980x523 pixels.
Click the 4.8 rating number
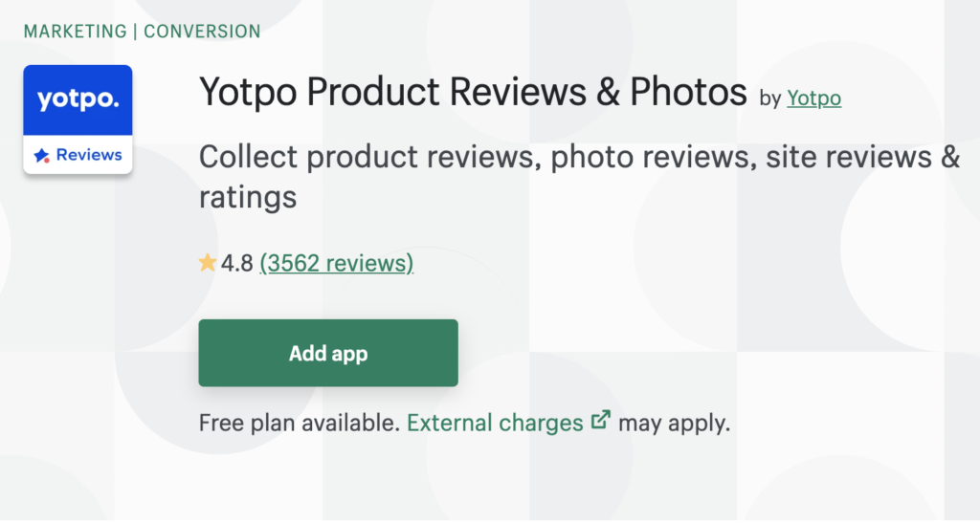pos(237,263)
